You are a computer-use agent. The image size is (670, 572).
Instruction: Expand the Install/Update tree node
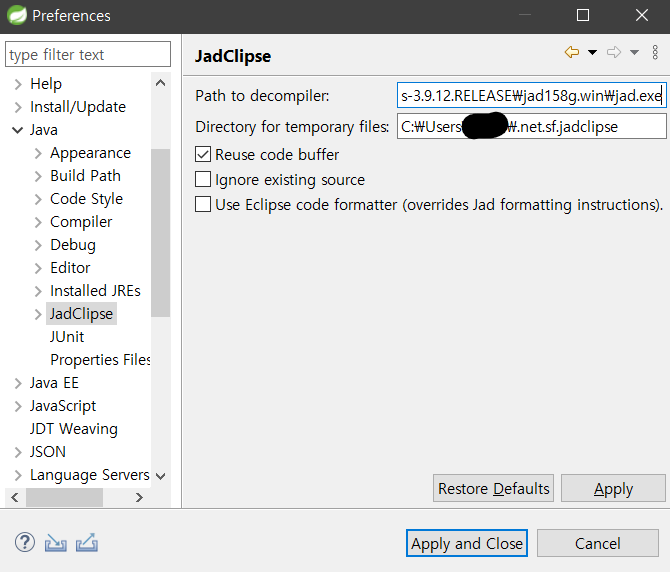[18, 107]
